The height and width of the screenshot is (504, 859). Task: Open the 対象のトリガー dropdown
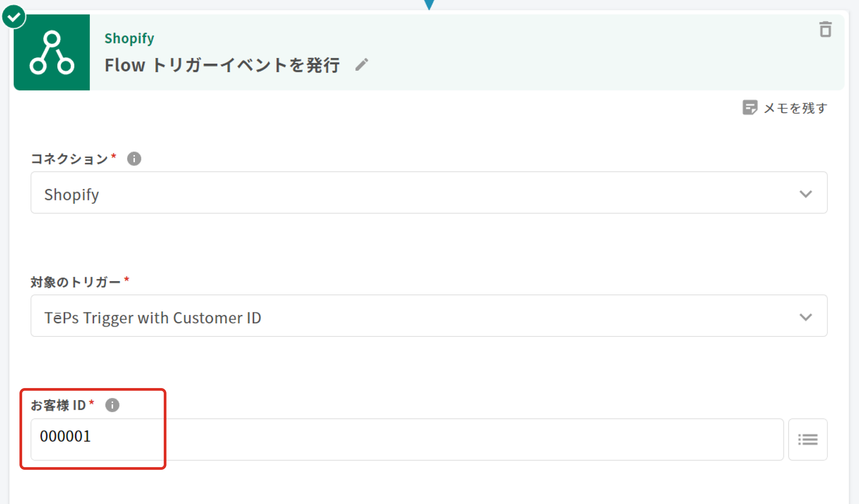tap(409, 316)
